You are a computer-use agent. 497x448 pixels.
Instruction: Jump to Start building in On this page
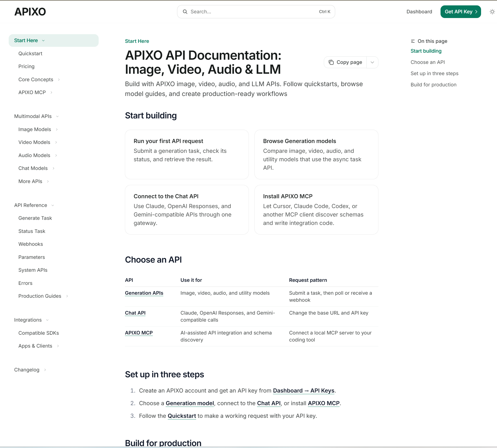[x=426, y=51]
